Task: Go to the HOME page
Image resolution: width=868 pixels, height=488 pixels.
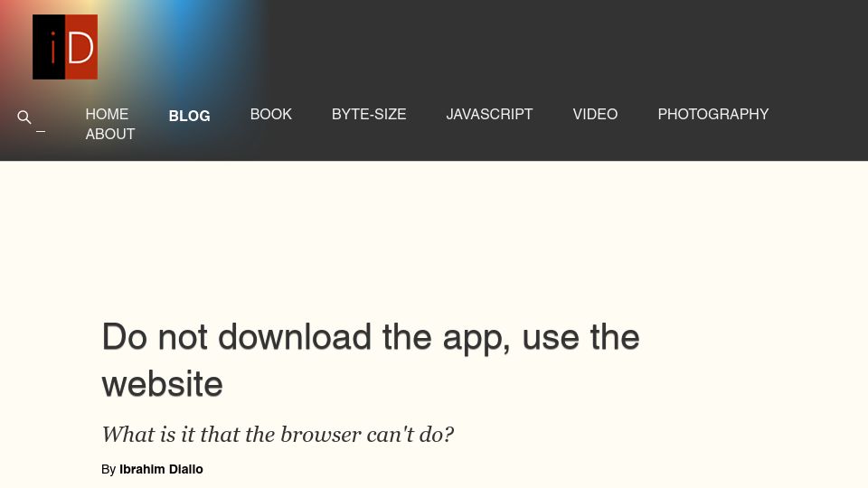Action: (107, 114)
